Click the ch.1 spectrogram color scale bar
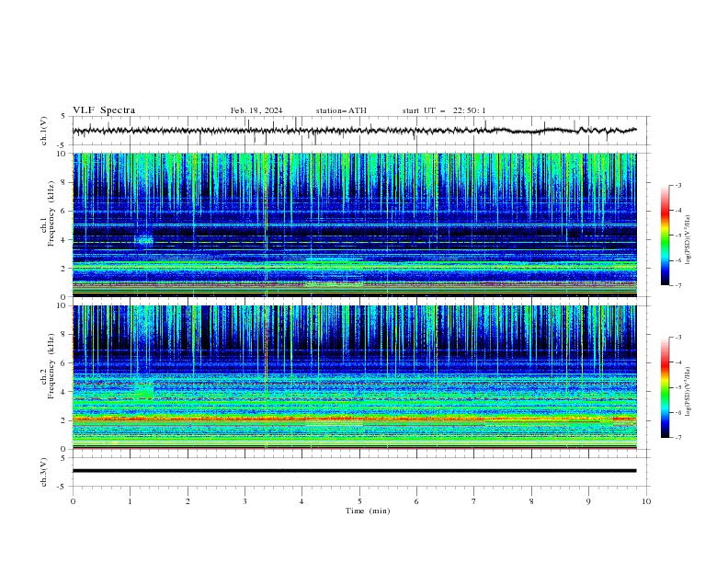728x563 pixels. click(665, 236)
